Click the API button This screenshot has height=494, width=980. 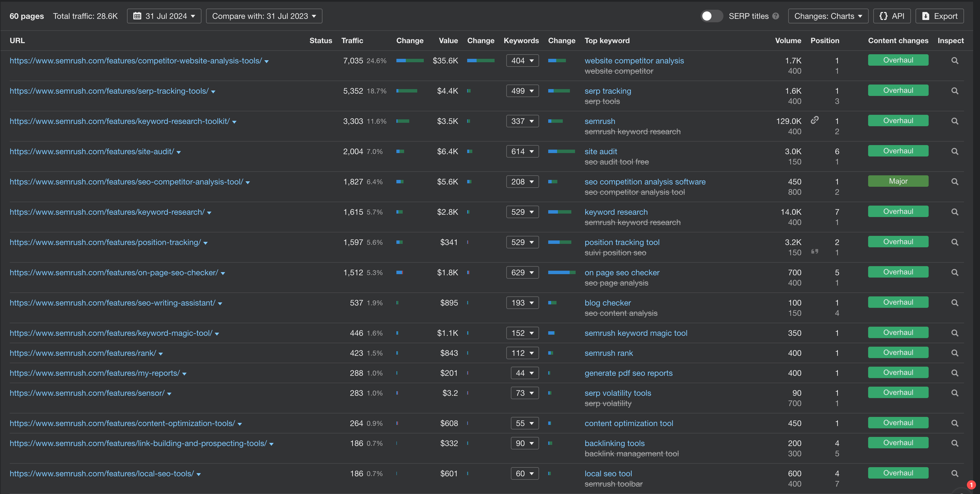pyautogui.click(x=892, y=16)
